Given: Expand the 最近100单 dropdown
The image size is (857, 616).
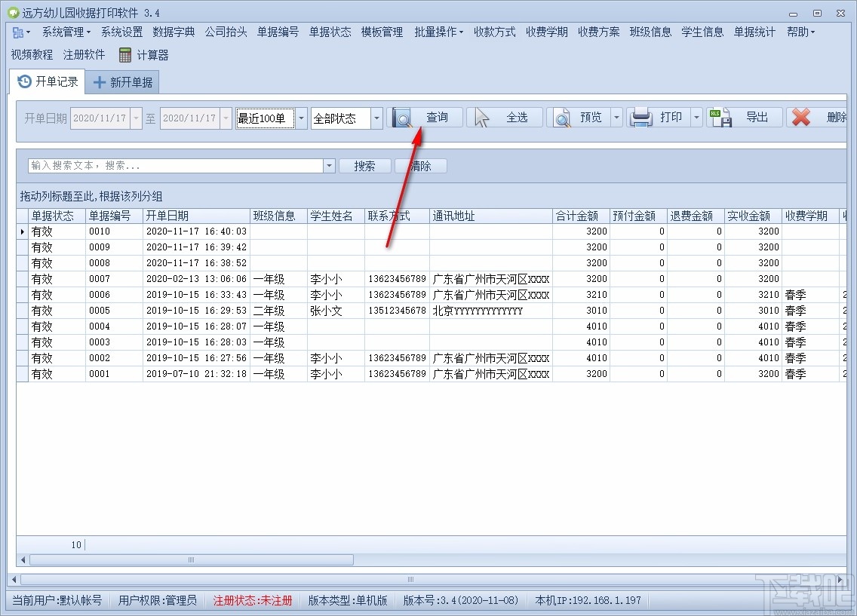Looking at the screenshot, I should pos(301,118).
